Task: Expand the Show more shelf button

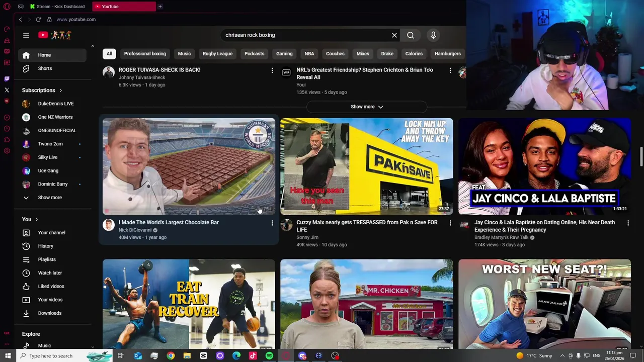Action: tap(367, 107)
